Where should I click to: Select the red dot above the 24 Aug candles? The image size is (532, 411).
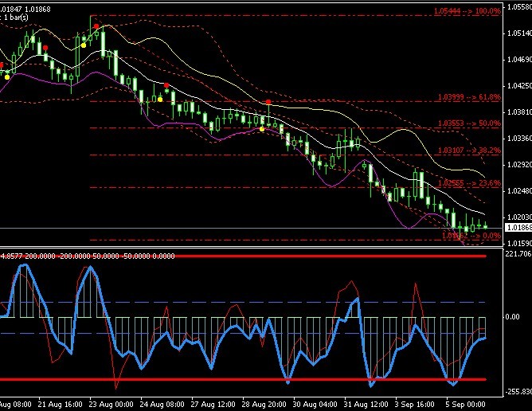coord(166,85)
